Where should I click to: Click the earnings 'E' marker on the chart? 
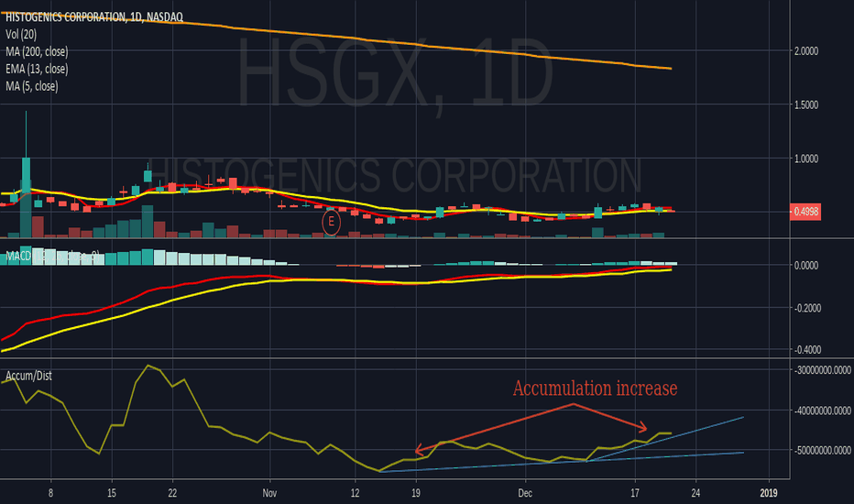pos(331,223)
